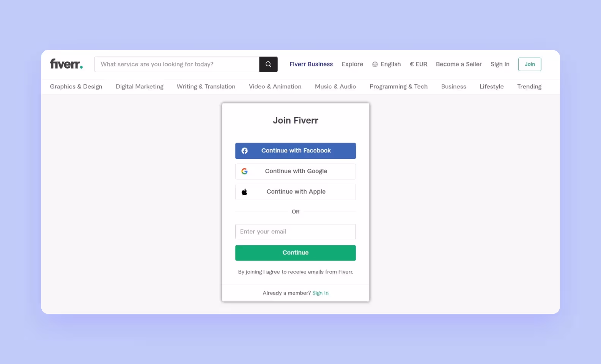Click the green Continue button
Viewport: 601px width, 364px height.
click(x=296, y=253)
